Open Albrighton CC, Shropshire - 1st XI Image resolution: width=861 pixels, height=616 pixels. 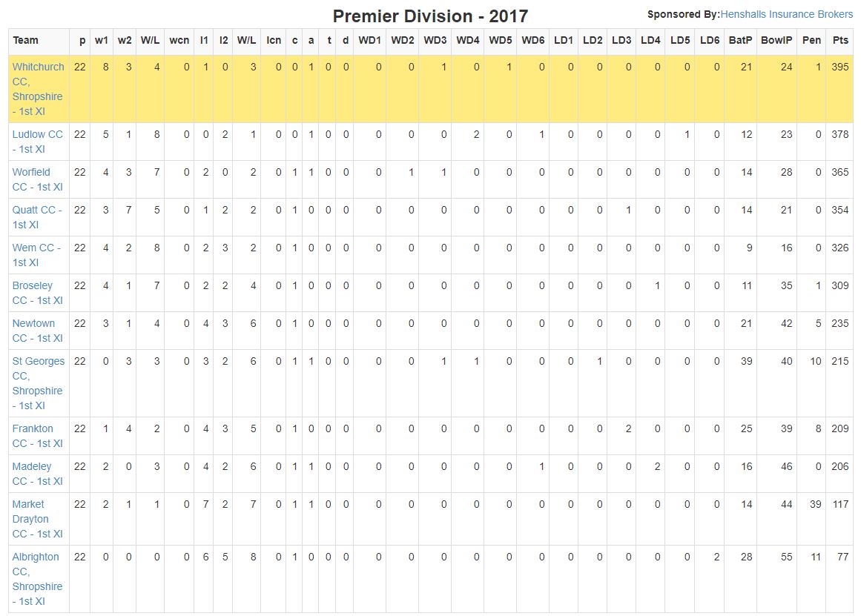(37, 579)
